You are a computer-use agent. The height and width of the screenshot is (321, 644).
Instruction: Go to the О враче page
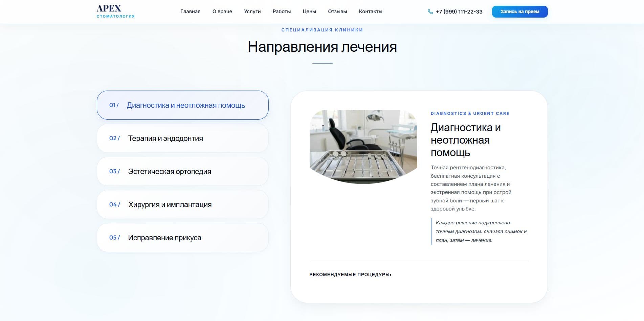coord(222,11)
